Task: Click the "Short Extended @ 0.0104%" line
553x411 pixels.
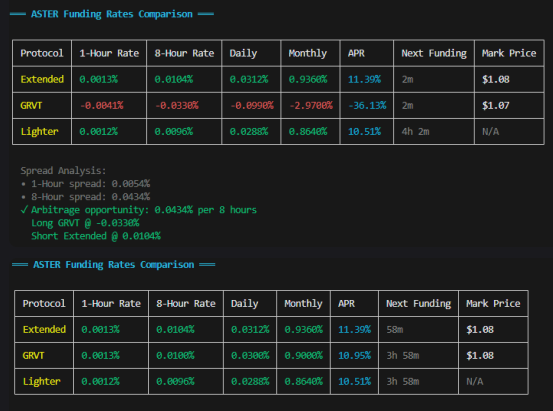Action: click(96, 236)
